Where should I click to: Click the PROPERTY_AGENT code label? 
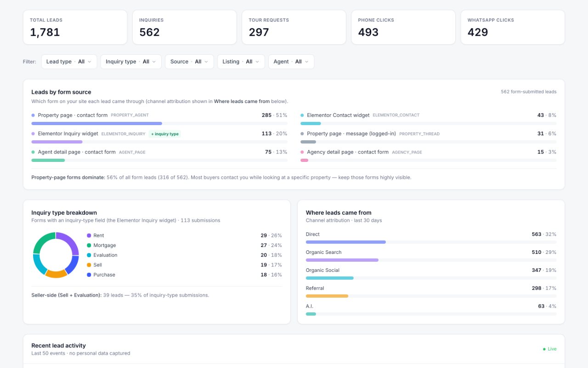click(x=130, y=115)
